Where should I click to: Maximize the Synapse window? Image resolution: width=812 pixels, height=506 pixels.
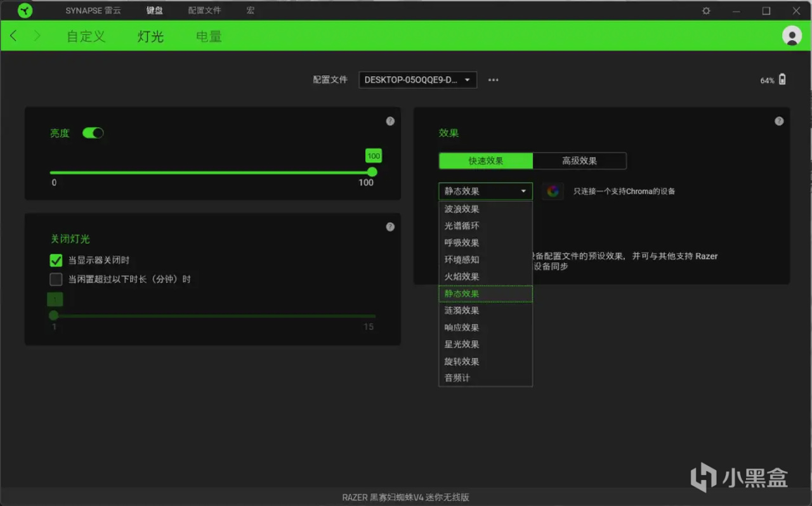point(766,11)
